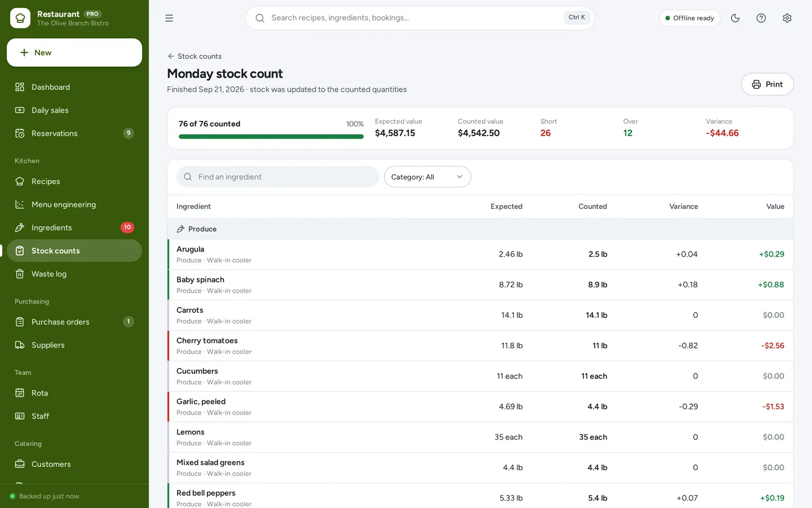Click Baby spinach value +$0.88
The height and width of the screenshot is (508, 812).
pos(771,285)
